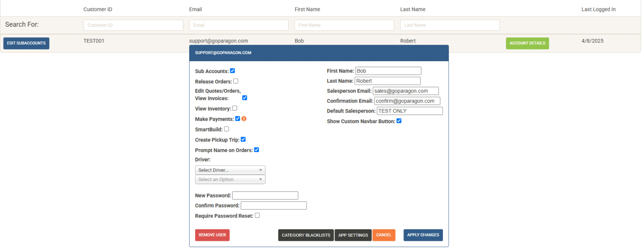Click the Salesperson Email input field
Image resolution: width=644 pixels, height=250 pixels.
(x=406, y=91)
